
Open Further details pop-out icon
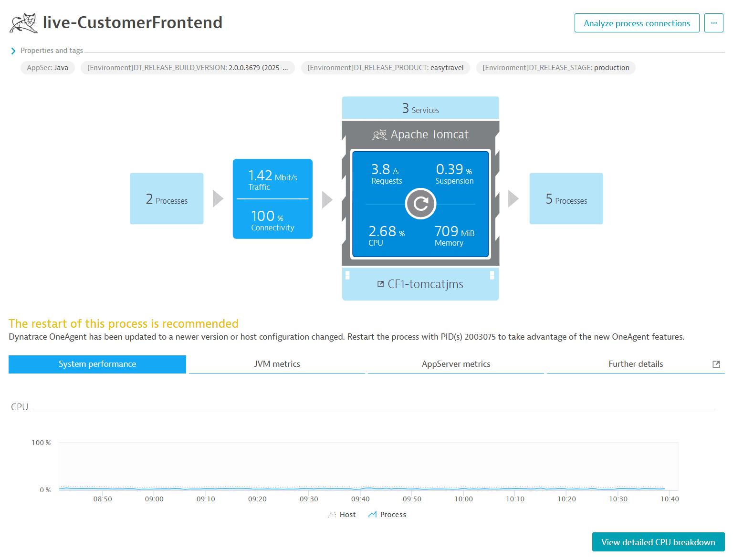tap(716, 364)
